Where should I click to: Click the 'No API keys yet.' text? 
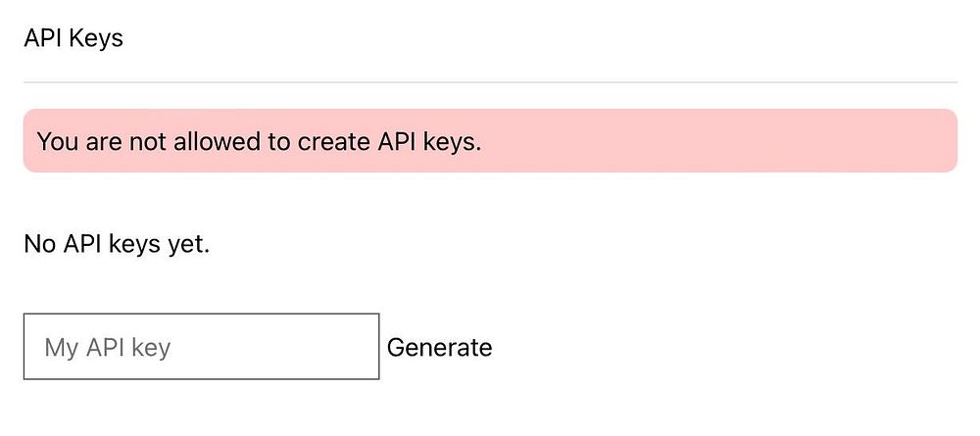click(x=117, y=243)
